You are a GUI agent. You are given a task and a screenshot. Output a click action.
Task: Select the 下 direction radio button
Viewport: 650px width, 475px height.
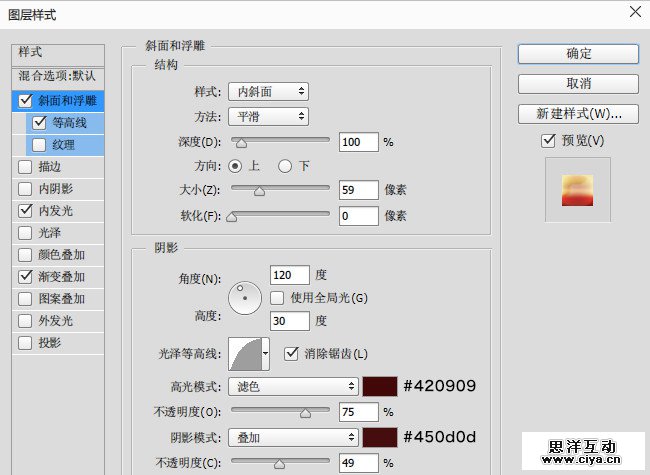285,165
